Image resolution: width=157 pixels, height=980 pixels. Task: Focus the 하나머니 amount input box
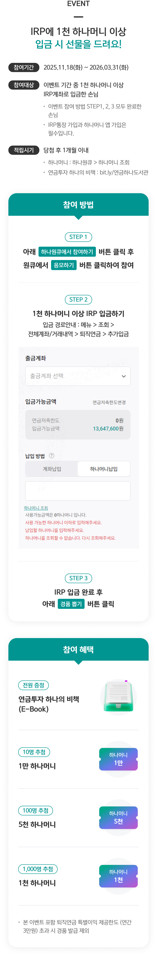(x=78, y=490)
